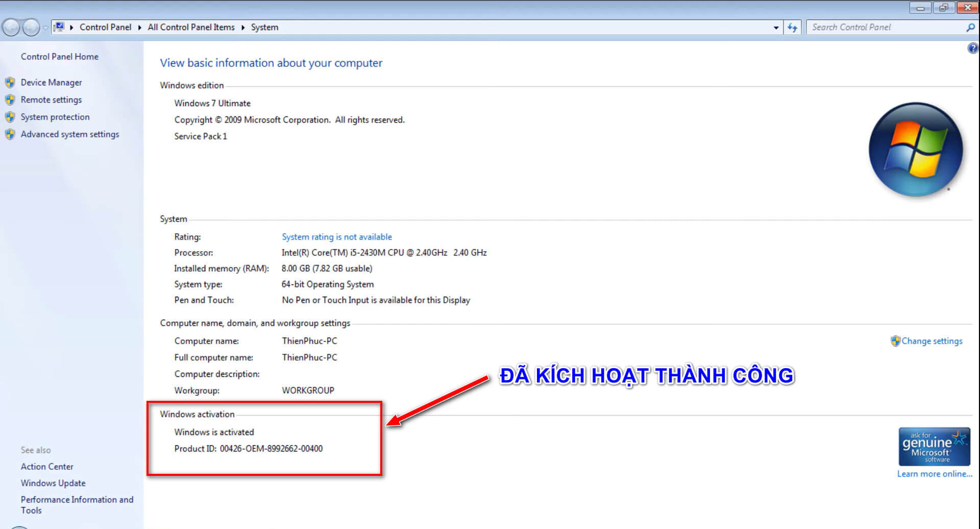Click the shield icon next to Device Manager
The width and height of the screenshot is (980, 529).
[x=10, y=82]
